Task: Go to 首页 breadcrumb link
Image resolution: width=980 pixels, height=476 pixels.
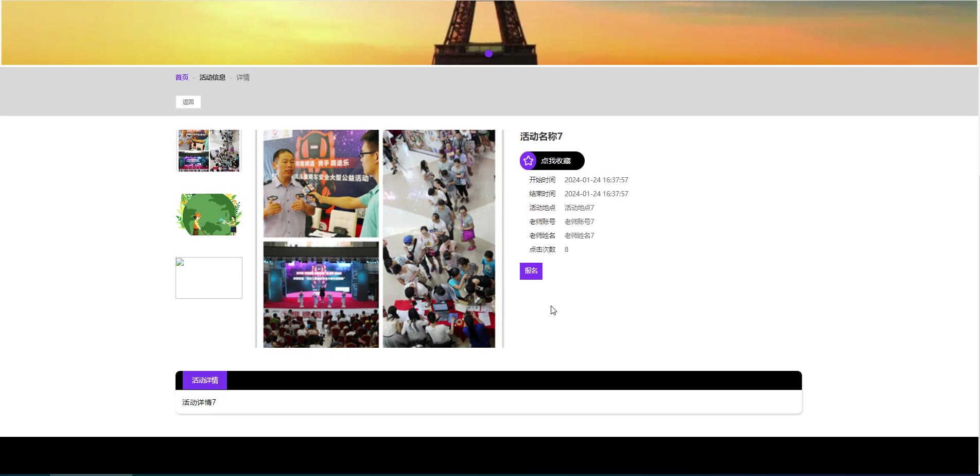Action: click(182, 77)
